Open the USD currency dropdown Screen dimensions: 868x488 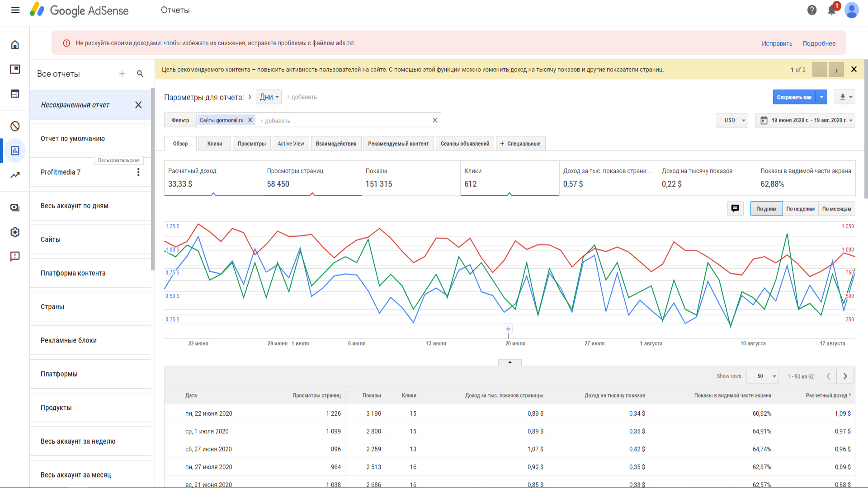pos(732,120)
